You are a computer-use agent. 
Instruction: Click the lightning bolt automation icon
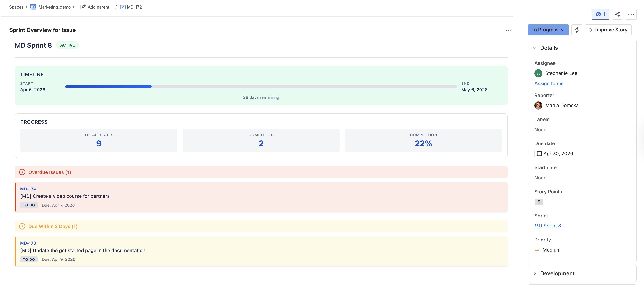[x=577, y=30]
